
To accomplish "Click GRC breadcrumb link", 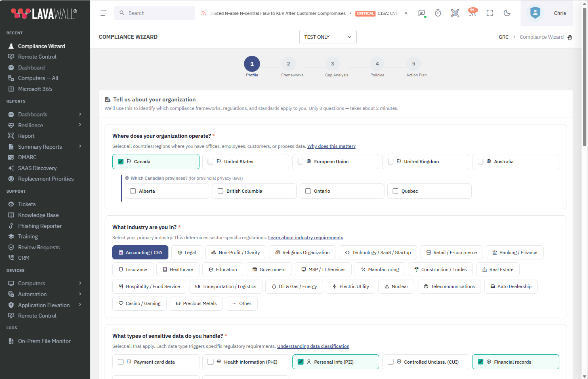I will (504, 37).
